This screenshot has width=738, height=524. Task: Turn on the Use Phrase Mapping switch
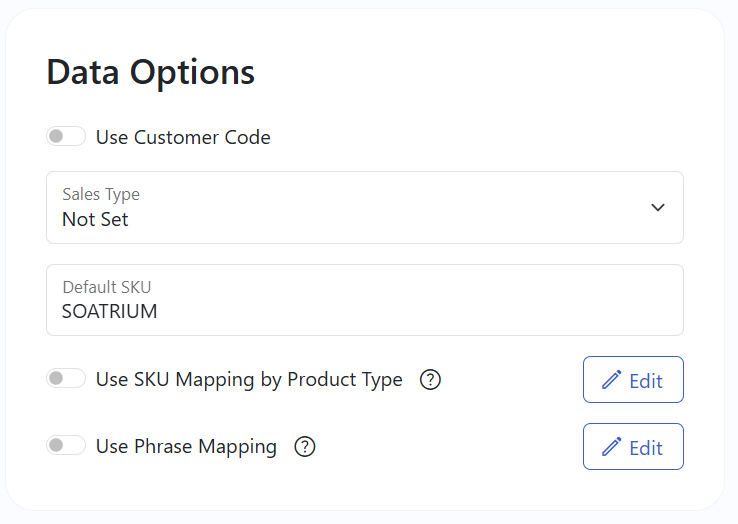tap(65, 445)
